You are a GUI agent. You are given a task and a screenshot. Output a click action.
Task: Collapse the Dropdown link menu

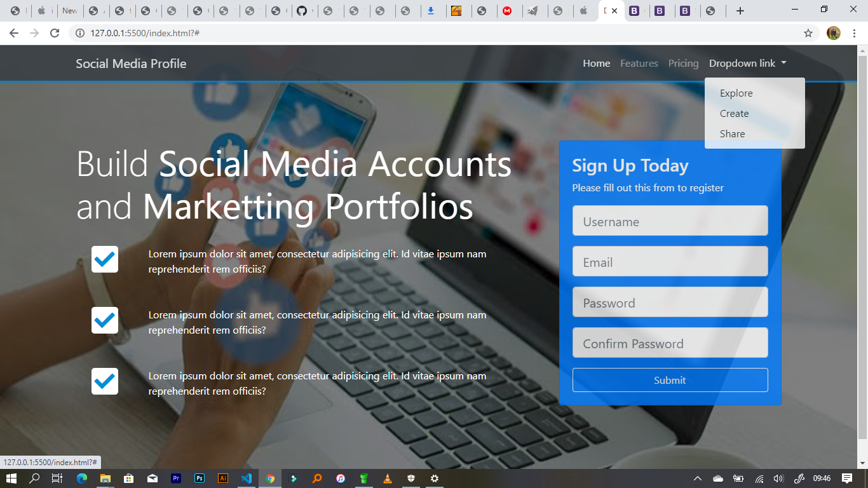(748, 64)
